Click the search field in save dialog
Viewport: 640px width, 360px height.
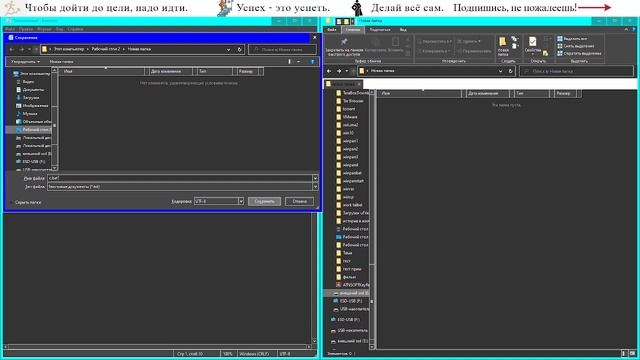(282, 49)
